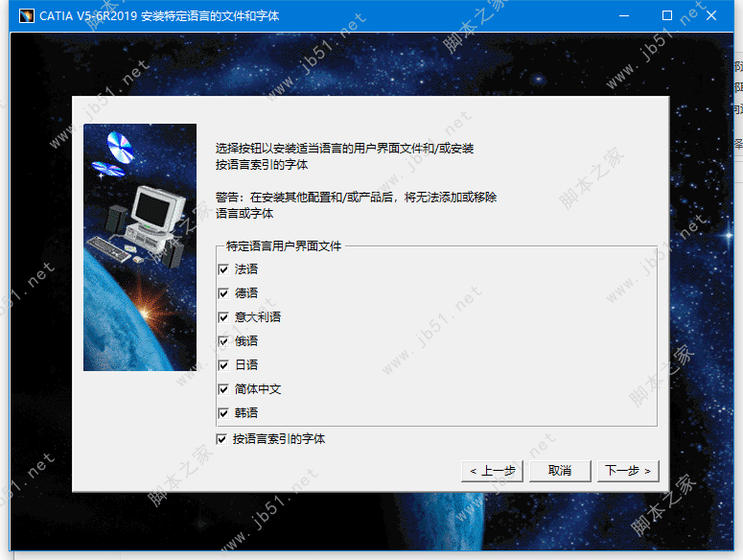Viewport: 743px width, 560px height.
Task: Toggle the 德语 checkbox
Action: click(x=223, y=293)
